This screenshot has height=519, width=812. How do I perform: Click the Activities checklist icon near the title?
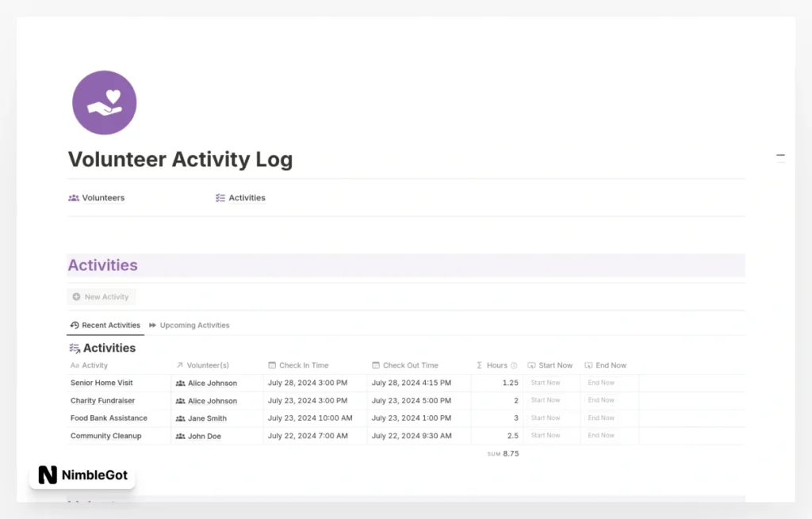(220, 197)
